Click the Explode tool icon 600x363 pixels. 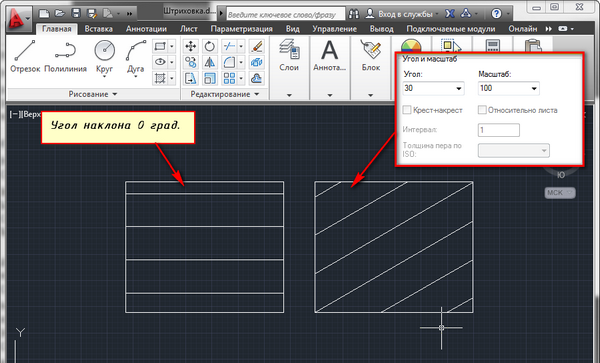[256, 62]
